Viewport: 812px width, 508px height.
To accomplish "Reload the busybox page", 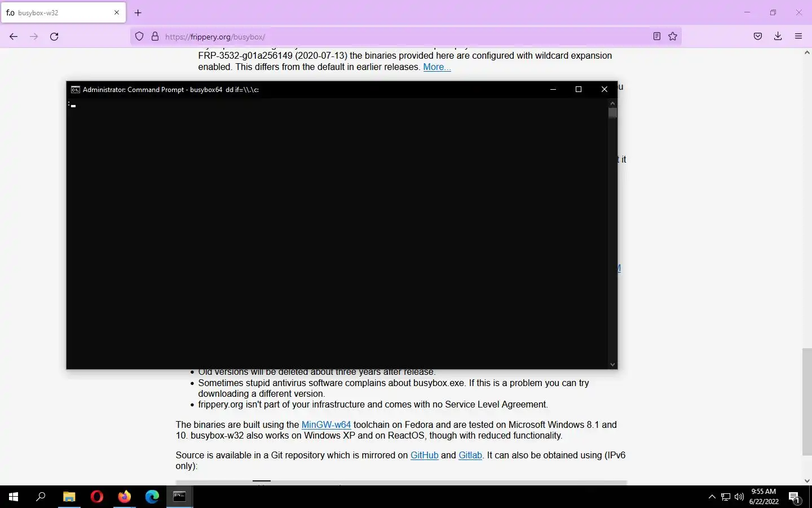I will pyautogui.click(x=54, y=37).
